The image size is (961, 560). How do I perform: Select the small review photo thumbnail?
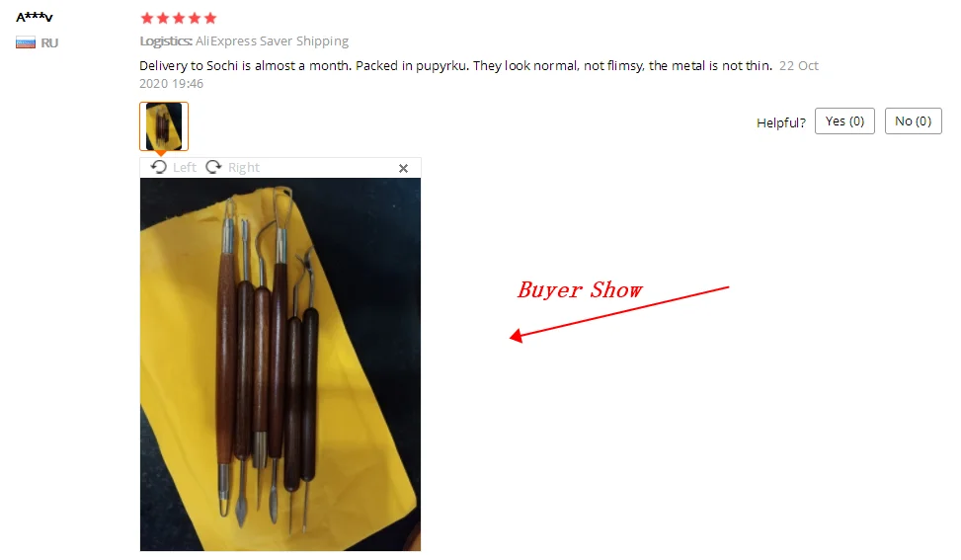point(164,126)
